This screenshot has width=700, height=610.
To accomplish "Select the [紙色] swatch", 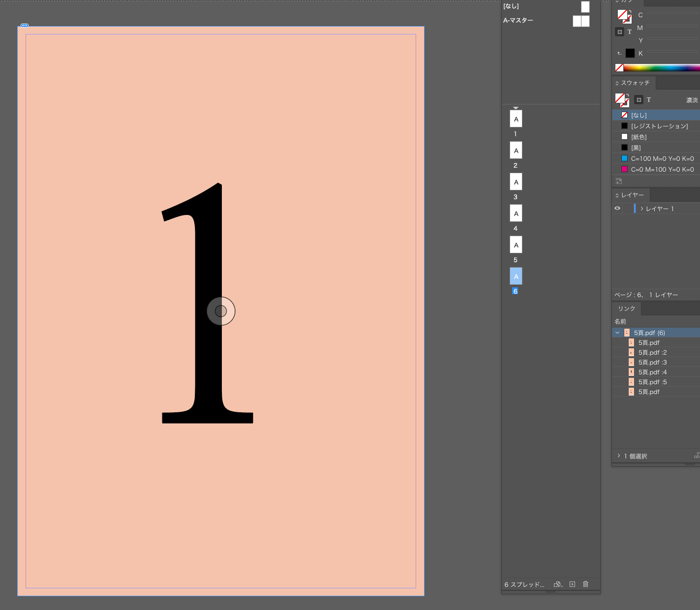I will (x=656, y=137).
